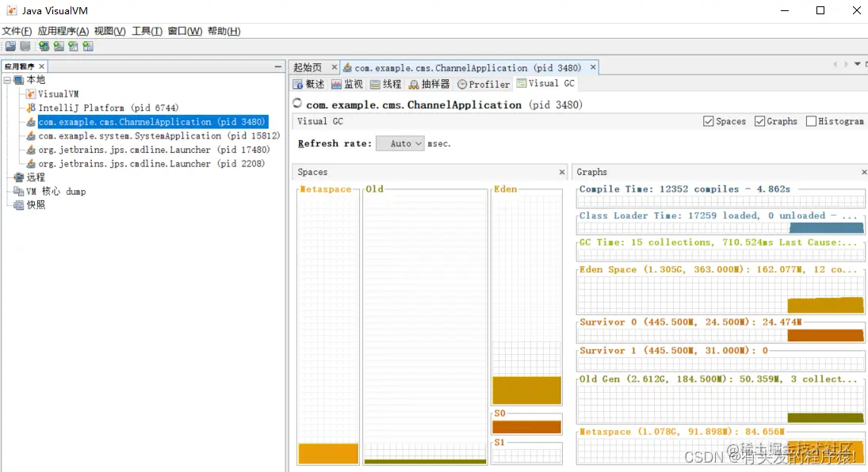Close the 起始页 tab

335,67
